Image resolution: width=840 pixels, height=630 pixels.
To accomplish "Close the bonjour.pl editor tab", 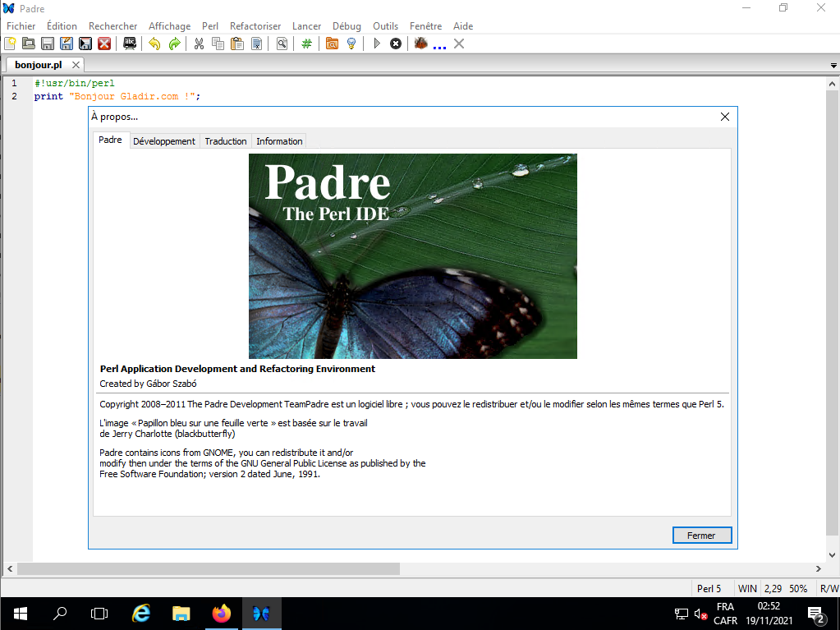I will 75,65.
